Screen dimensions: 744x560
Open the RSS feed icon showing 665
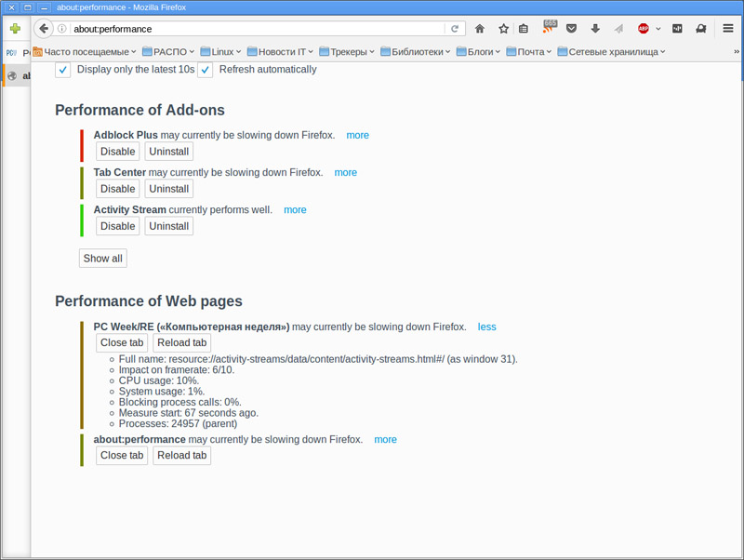pos(549,27)
